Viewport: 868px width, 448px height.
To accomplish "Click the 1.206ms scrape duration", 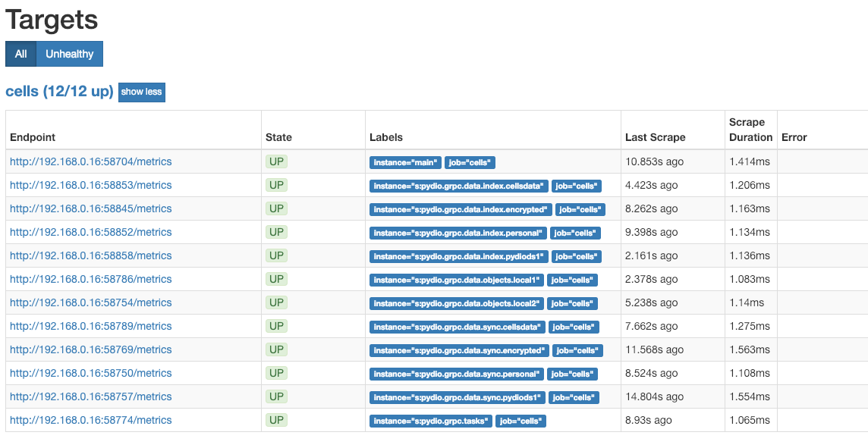I will (x=750, y=185).
